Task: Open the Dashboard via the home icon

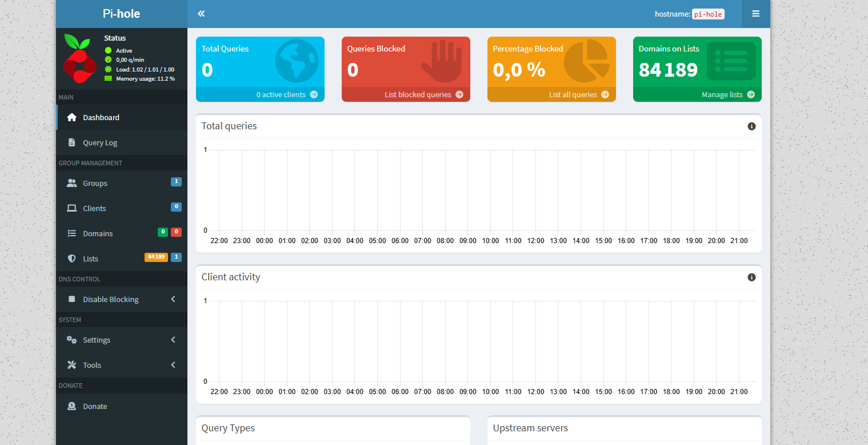Action: (71, 117)
